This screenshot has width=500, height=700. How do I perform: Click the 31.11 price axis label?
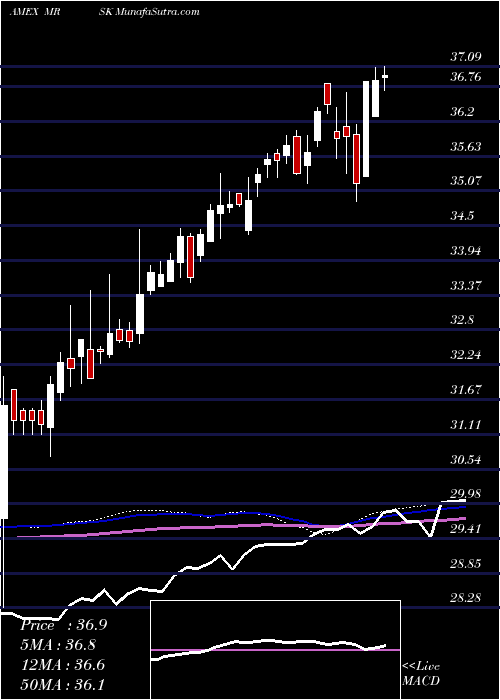(466, 425)
